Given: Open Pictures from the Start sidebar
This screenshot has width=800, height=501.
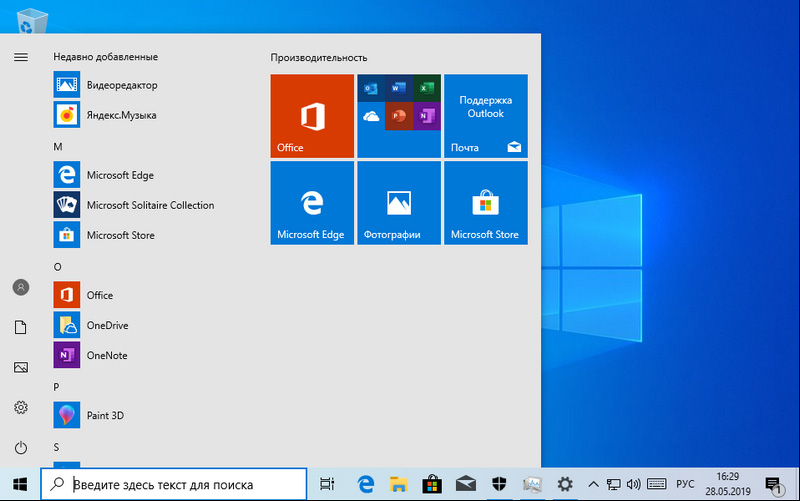Looking at the screenshot, I should (21, 367).
